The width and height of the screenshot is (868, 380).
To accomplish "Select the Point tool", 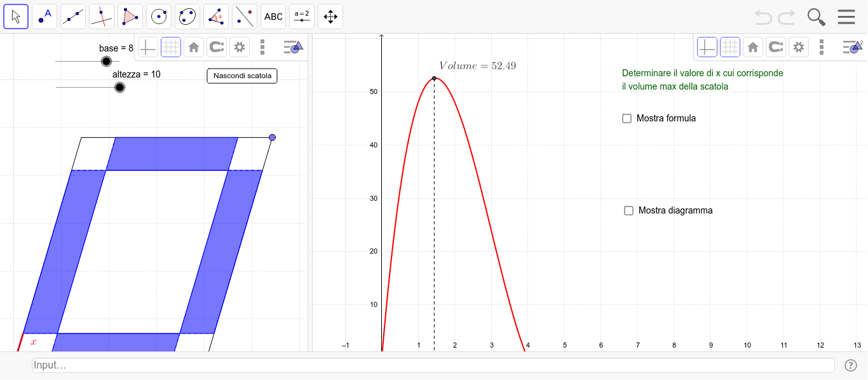I will coord(44,17).
